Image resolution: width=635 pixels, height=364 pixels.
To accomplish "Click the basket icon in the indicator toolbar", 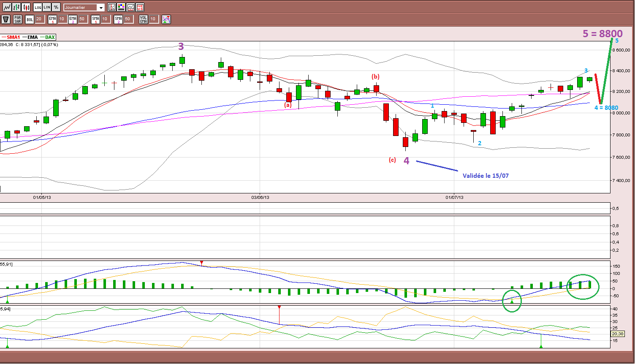I will pyautogui.click(x=6, y=19).
